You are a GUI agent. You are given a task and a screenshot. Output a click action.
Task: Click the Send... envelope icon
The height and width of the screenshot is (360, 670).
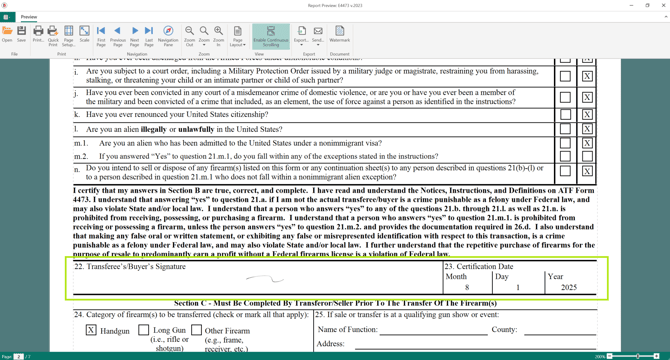tap(318, 32)
